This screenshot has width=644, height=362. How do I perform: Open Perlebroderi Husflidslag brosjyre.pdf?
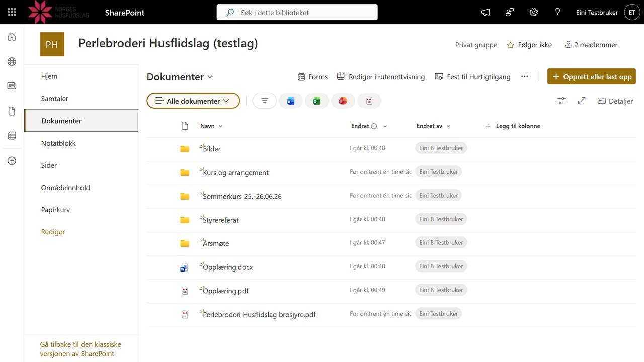[259, 314]
